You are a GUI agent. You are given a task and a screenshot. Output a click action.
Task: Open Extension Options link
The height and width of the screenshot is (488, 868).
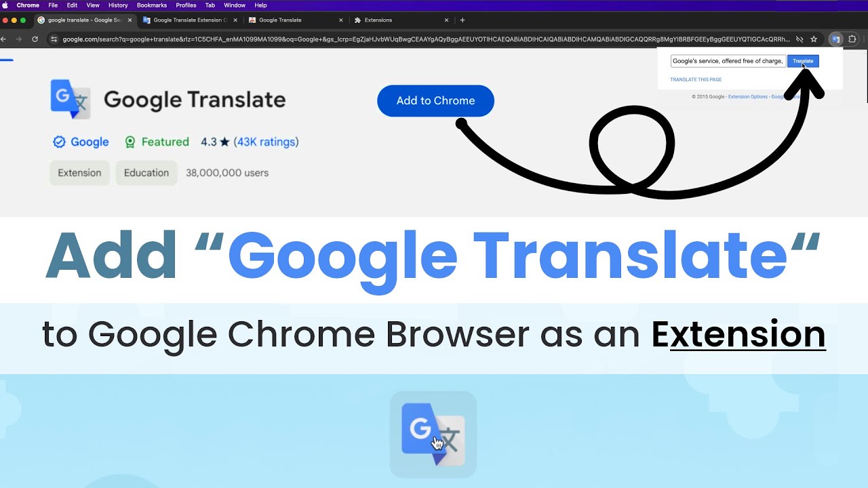748,97
